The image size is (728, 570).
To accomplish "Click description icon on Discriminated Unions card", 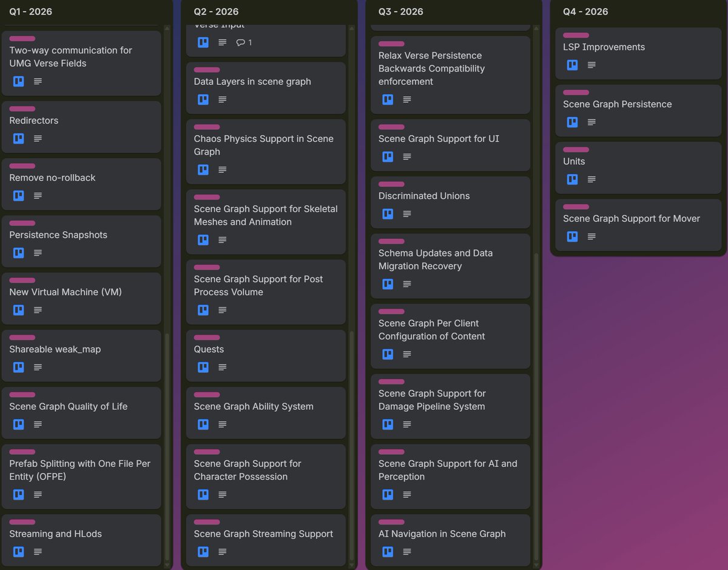I will coord(407,214).
